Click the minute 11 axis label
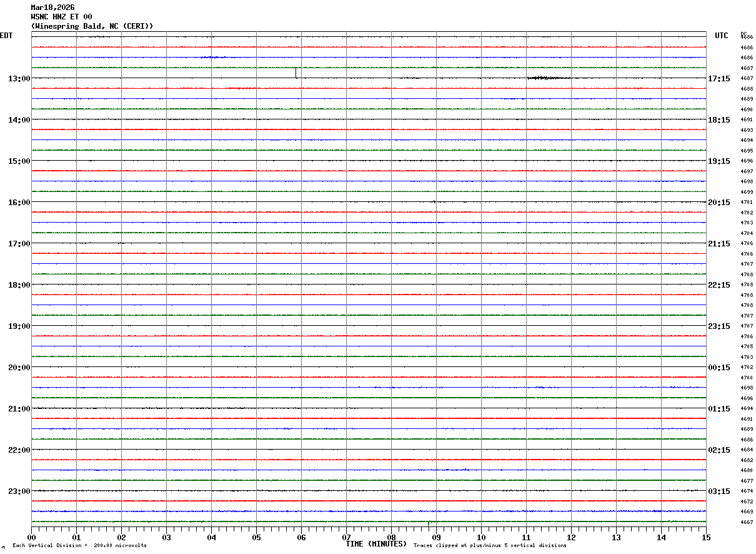The image size is (756, 554). click(x=526, y=537)
